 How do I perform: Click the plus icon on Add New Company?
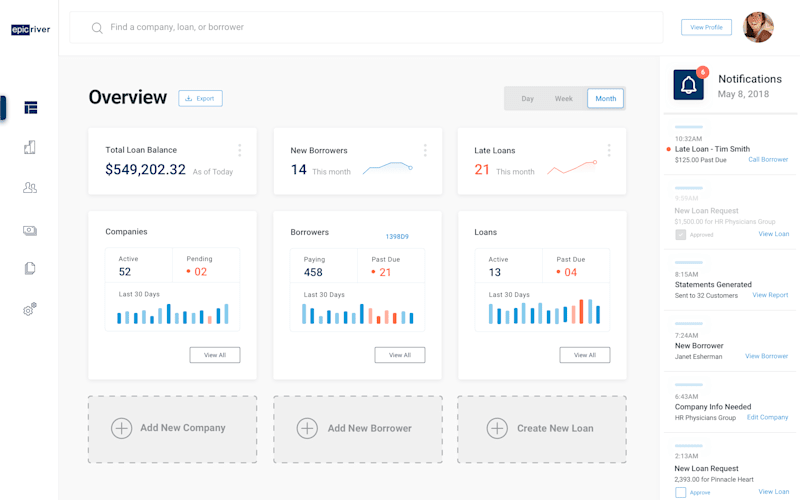(x=121, y=428)
